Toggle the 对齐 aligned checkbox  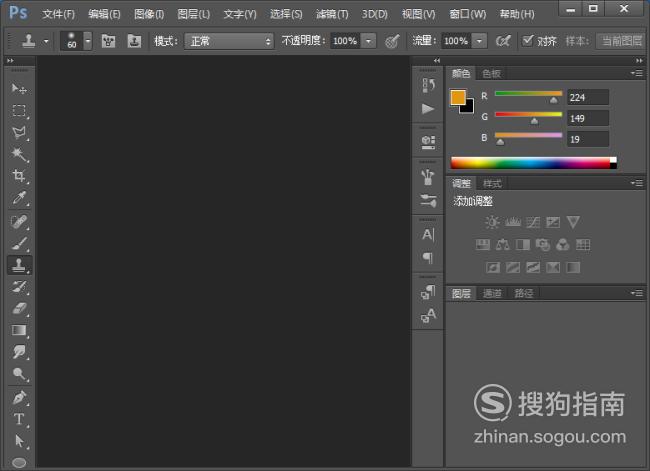pos(527,40)
